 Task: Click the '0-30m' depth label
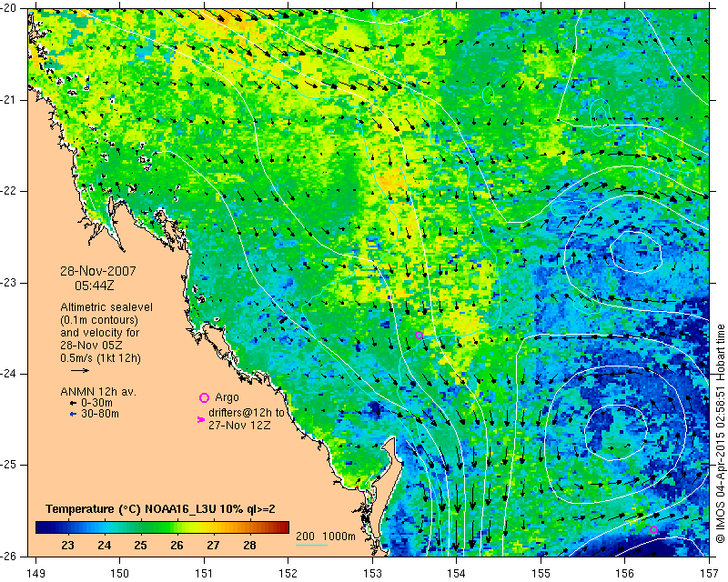point(96,403)
